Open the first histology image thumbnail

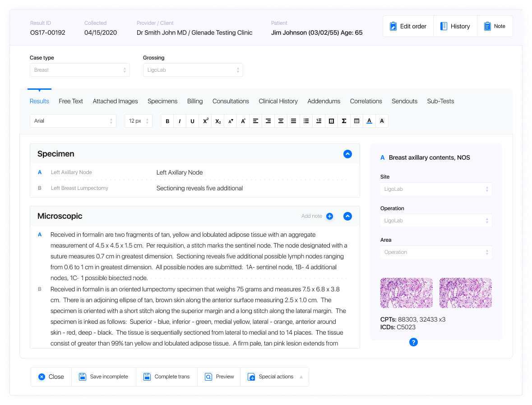tap(406, 293)
